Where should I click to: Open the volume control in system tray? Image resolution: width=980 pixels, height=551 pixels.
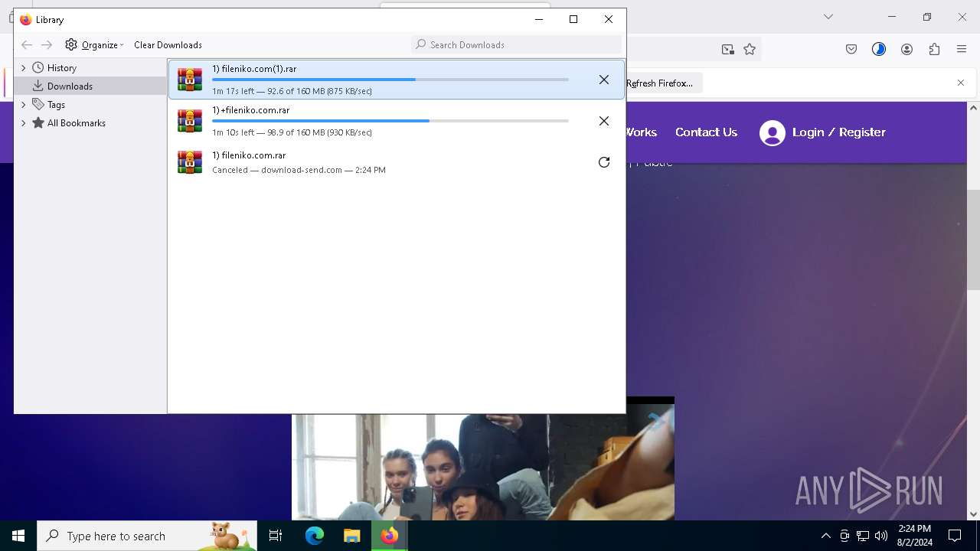pyautogui.click(x=881, y=536)
